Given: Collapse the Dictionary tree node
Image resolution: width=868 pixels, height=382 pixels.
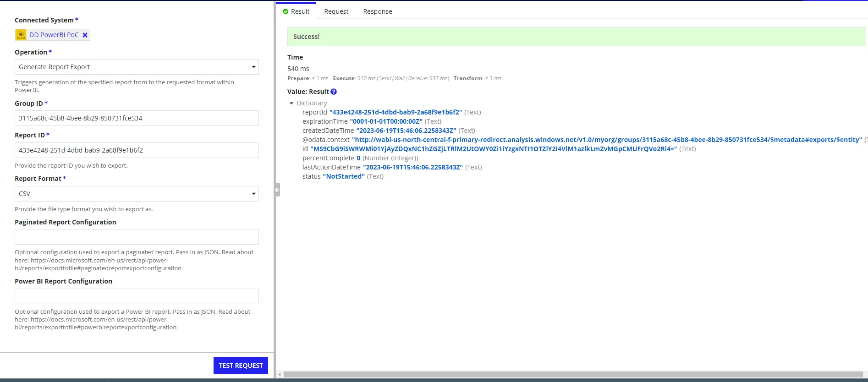Looking at the screenshot, I should [291, 103].
